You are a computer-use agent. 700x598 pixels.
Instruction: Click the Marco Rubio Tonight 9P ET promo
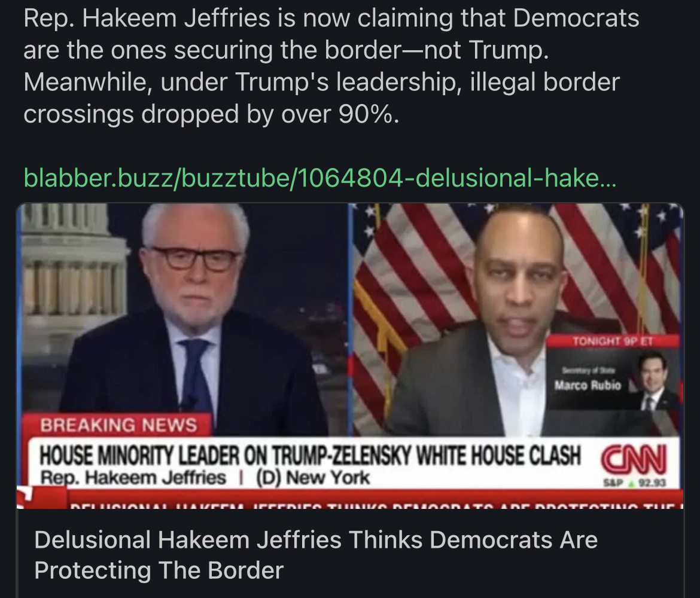pyautogui.click(x=613, y=372)
